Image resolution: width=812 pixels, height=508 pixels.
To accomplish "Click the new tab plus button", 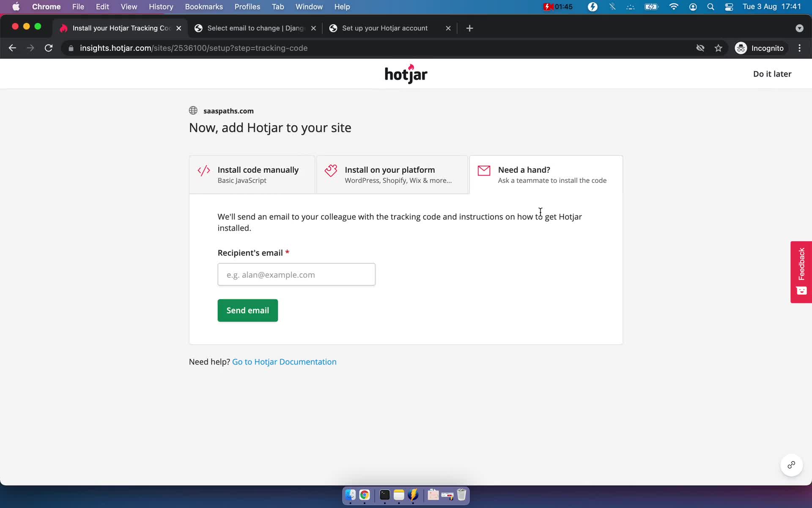I will (470, 28).
